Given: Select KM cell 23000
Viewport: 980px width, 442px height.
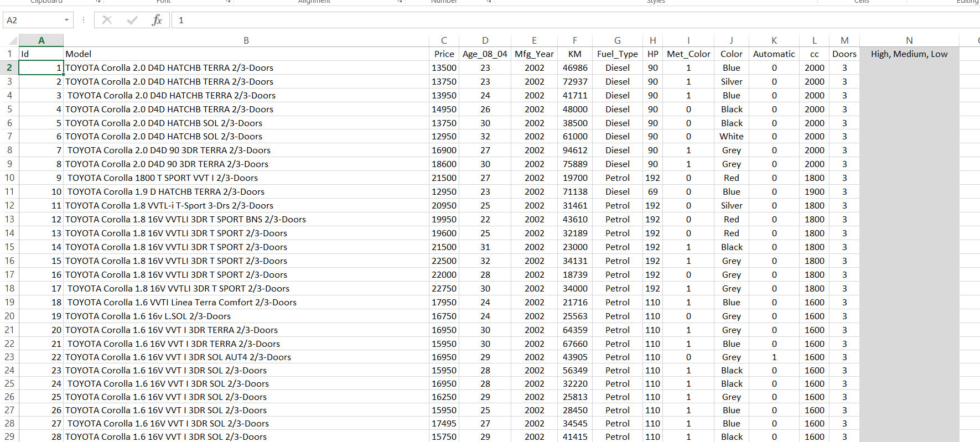Looking at the screenshot, I should click(575, 247).
